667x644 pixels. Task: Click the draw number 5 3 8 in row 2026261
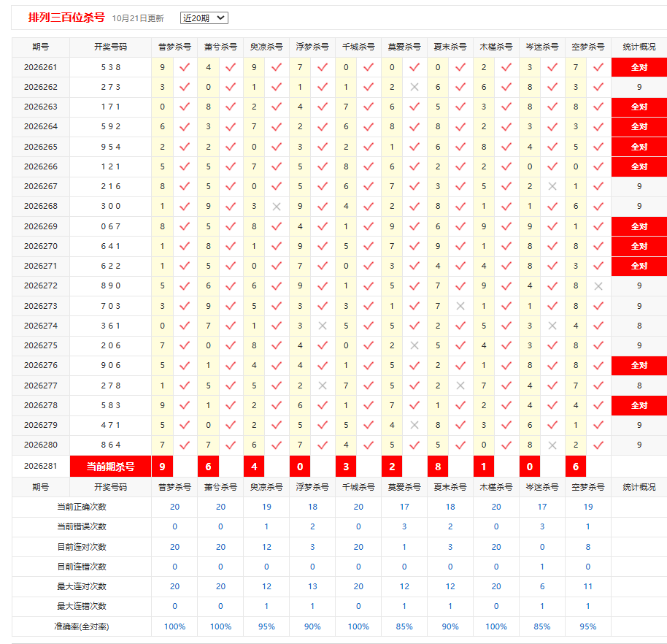point(111,67)
